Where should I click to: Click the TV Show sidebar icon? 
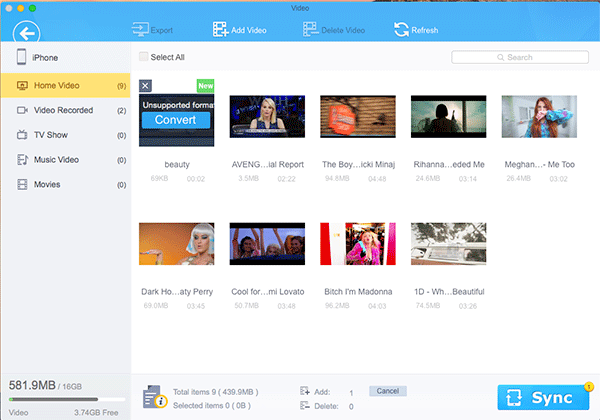pyautogui.click(x=22, y=135)
